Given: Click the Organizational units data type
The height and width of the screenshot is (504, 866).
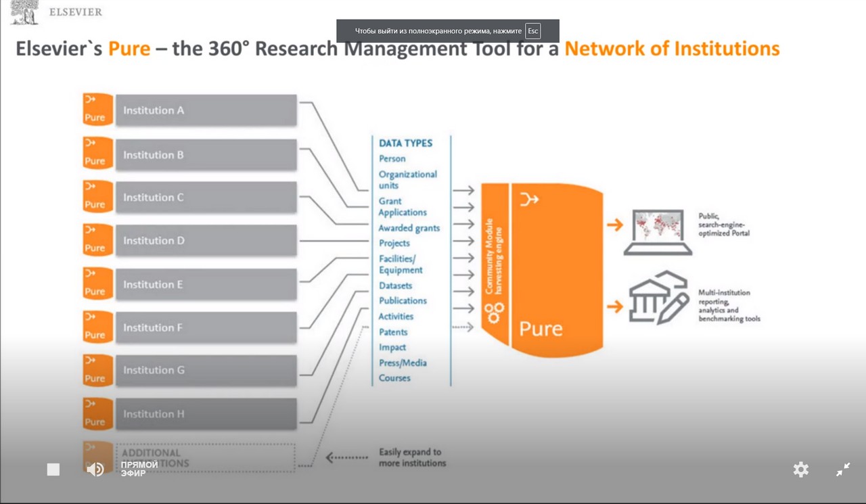Looking at the screenshot, I should [x=408, y=180].
